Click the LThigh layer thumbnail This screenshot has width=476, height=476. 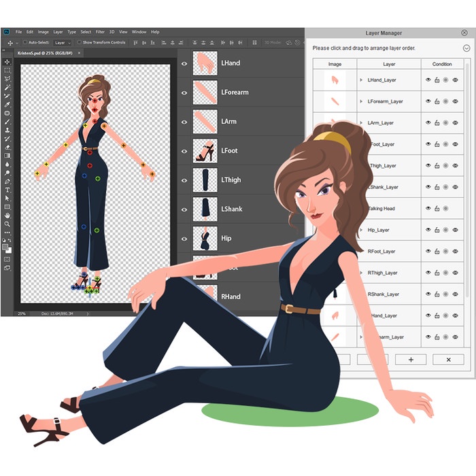click(205, 180)
